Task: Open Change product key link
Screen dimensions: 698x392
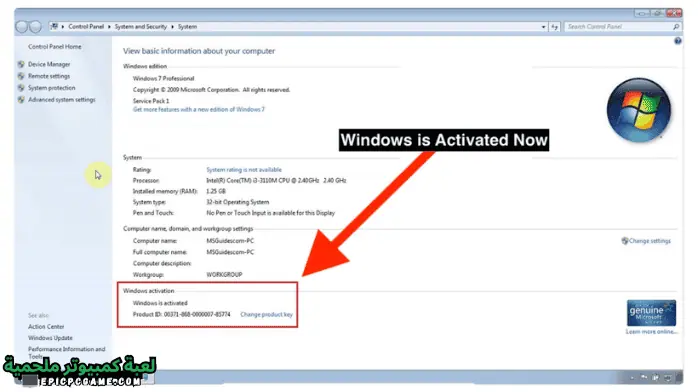Action: click(x=266, y=315)
